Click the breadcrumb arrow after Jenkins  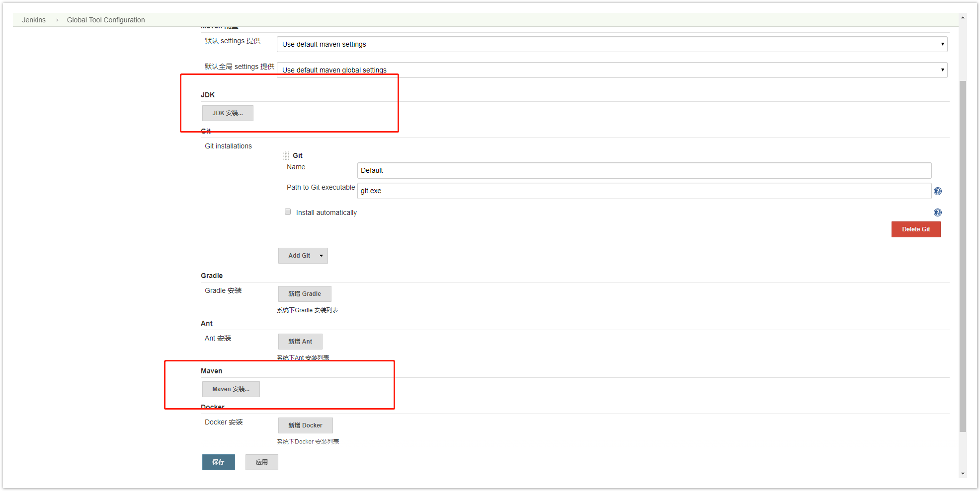57,20
